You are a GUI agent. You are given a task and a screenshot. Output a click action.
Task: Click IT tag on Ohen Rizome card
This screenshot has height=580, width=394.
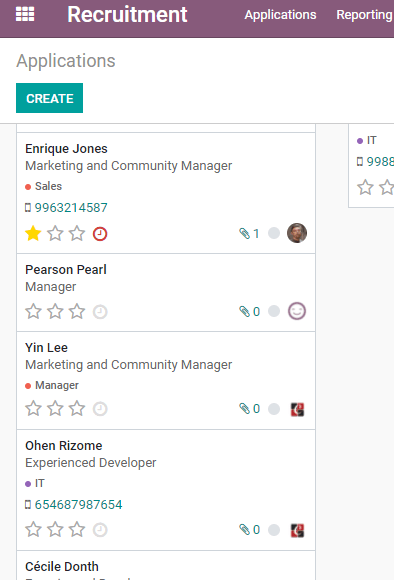click(40, 483)
